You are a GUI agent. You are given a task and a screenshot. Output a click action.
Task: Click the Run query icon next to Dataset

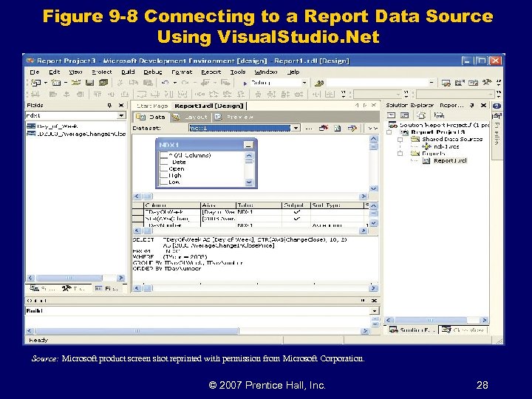tap(324, 128)
